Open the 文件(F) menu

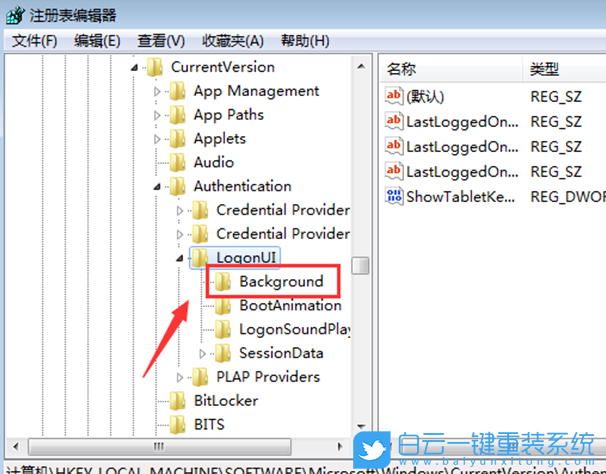pyautogui.click(x=34, y=41)
